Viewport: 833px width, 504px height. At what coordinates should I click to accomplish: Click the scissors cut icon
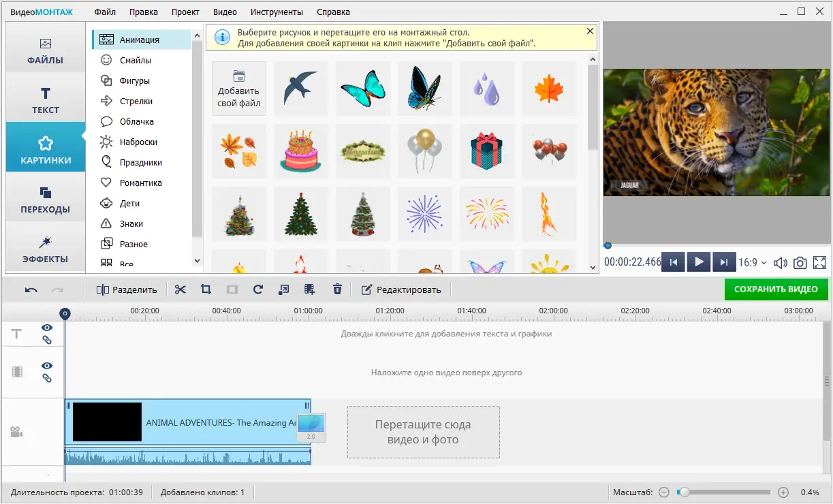pyautogui.click(x=180, y=289)
